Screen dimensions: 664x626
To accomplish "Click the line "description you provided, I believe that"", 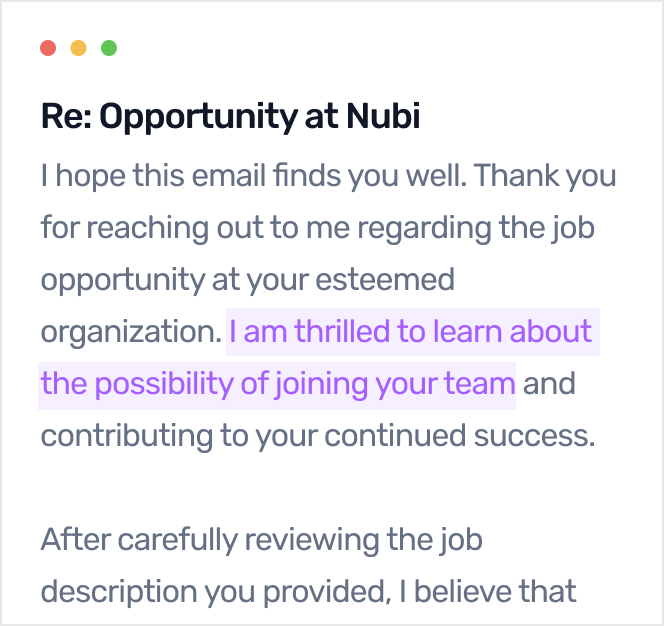I will 308,591.
